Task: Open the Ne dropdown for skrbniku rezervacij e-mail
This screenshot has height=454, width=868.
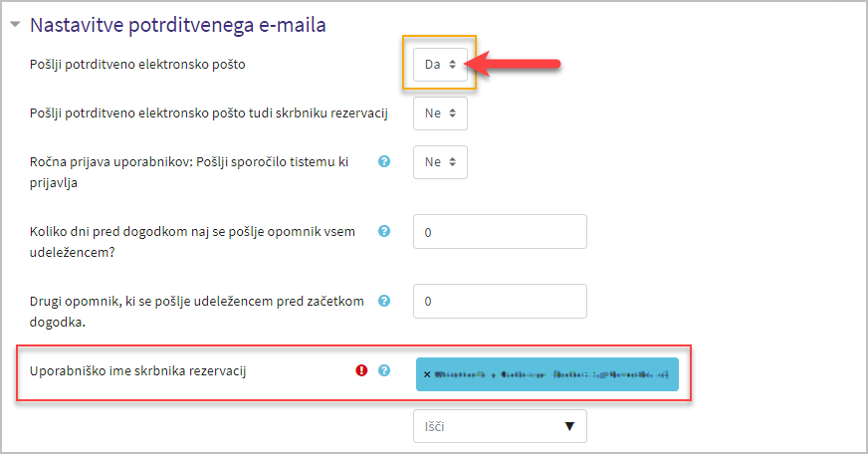Action: pos(440,113)
